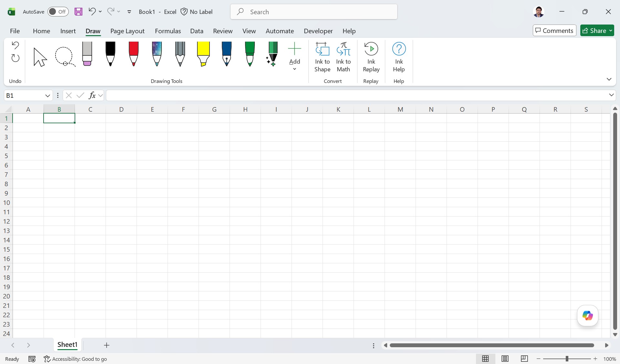
Task: Click Undo in the Quick Access Toolbar
Action: pyautogui.click(x=92, y=12)
